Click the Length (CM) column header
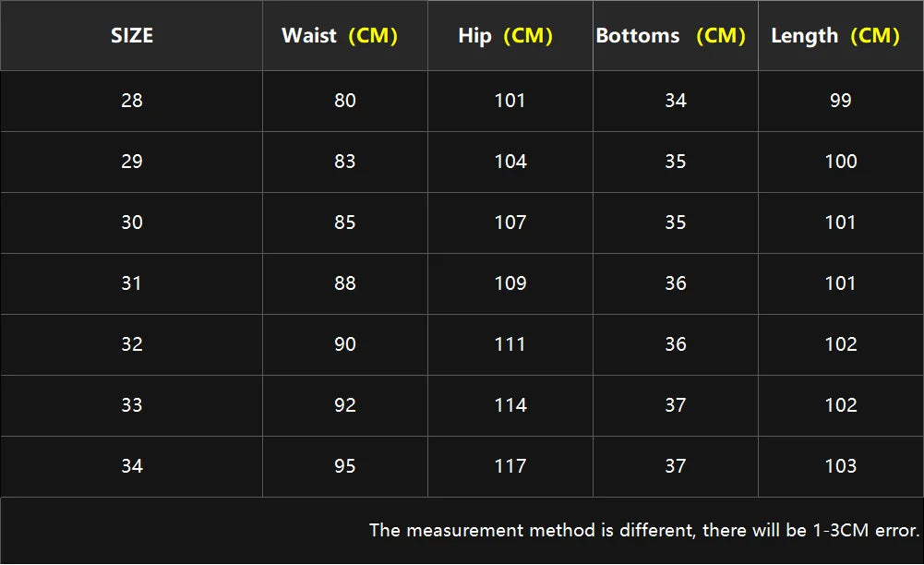Viewport: 924px width, 565px height. pyautogui.click(x=835, y=36)
